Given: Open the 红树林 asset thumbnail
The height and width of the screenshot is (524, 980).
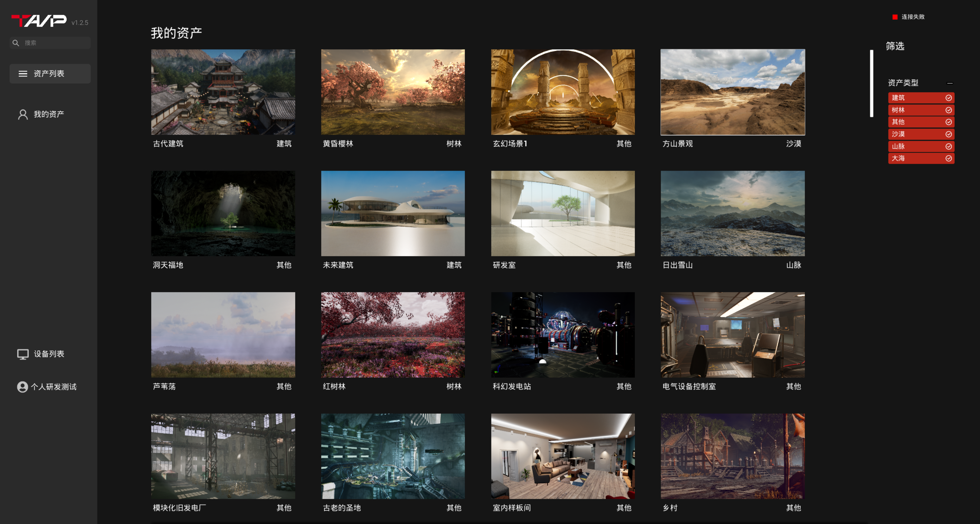Looking at the screenshot, I should point(393,335).
